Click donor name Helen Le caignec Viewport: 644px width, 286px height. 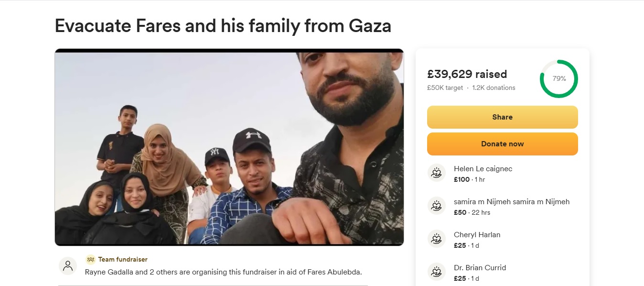click(x=483, y=169)
